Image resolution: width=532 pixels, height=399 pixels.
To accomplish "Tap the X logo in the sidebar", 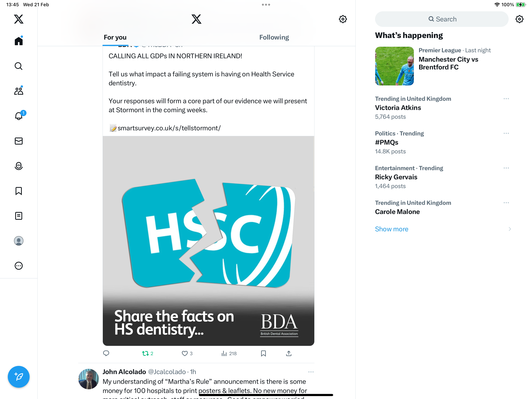I will tap(18, 19).
